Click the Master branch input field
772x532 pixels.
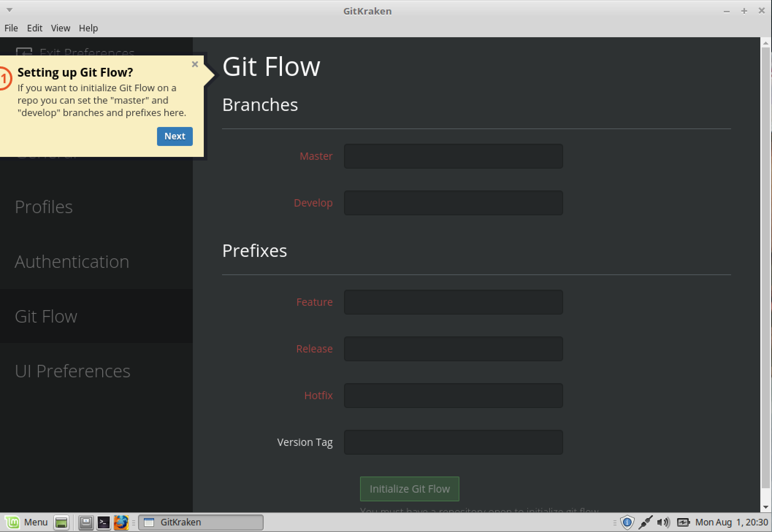click(x=453, y=156)
